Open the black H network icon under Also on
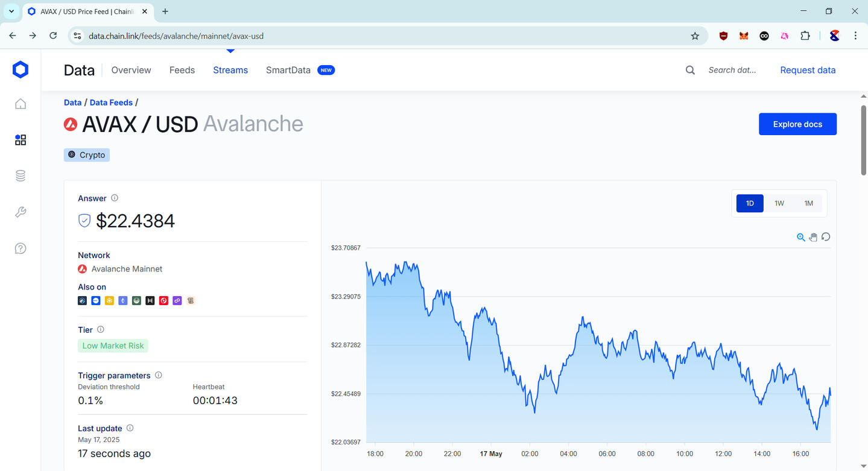This screenshot has width=868, height=471. click(x=150, y=300)
